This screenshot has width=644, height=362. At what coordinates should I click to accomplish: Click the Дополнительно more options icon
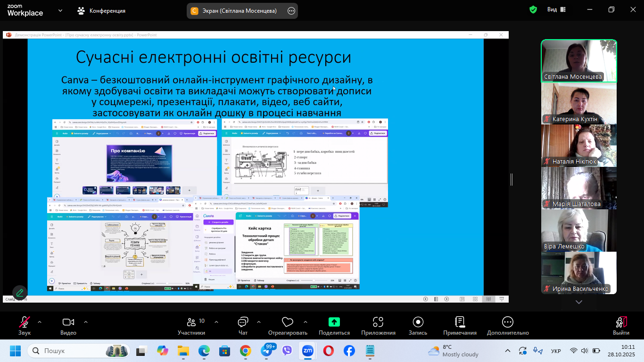pyautogui.click(x=508, y=322)
